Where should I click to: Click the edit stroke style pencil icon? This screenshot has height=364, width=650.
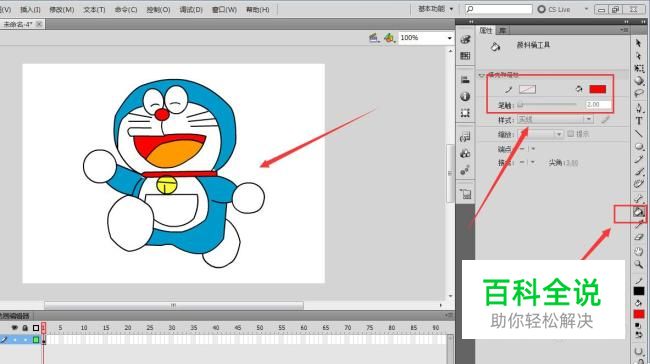(x=606, y=120)
